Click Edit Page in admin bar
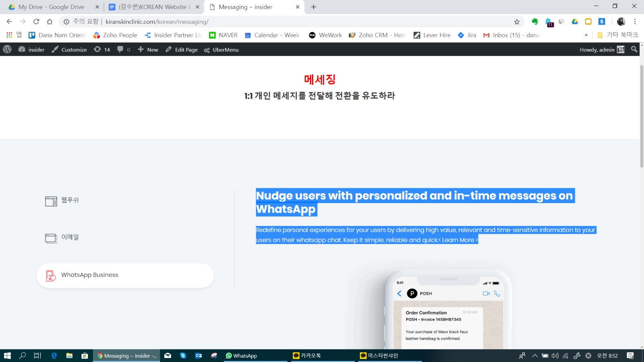This screenshot has width=644, height=362. tap(182, 49)
